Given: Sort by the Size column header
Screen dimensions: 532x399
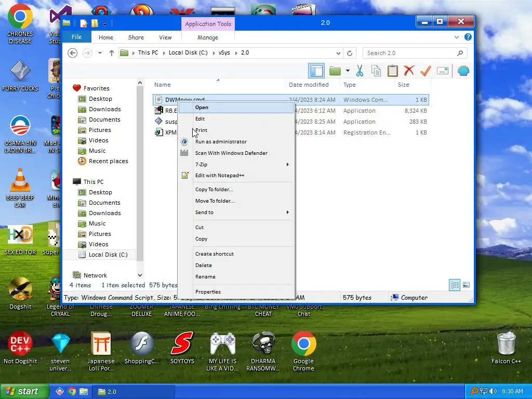Looking at the screenshot, I should click(x=403, y=85).
